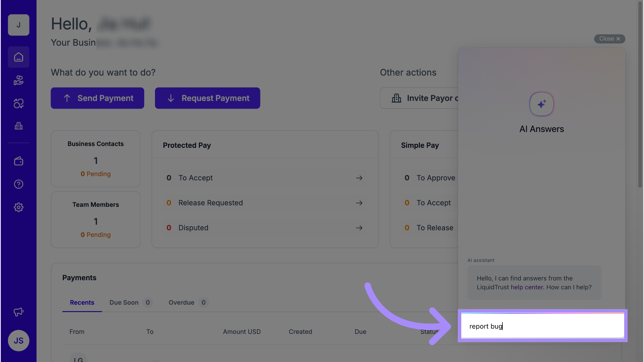Expand the Disputed row arrow

[x=359, y=228]
